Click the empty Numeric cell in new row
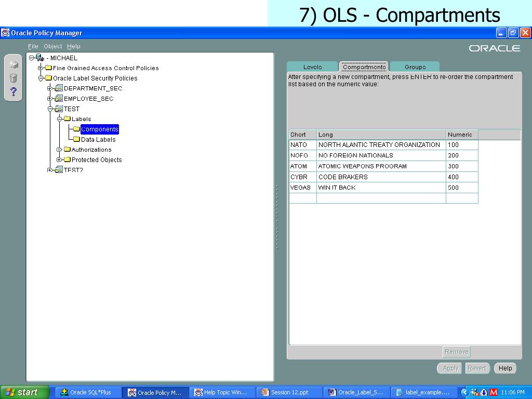This screenshot has height=399, width=532. (x=462, y=198)
